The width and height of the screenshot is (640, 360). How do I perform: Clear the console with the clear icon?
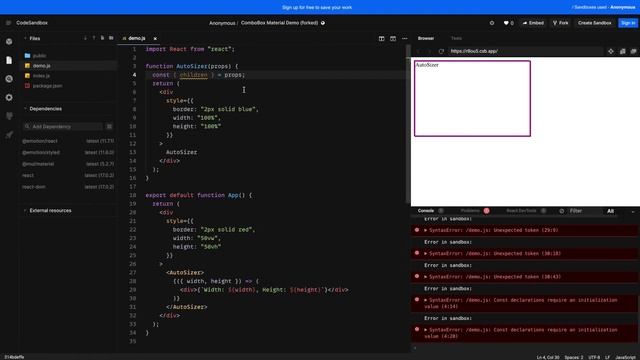click(x=562, y=211)
